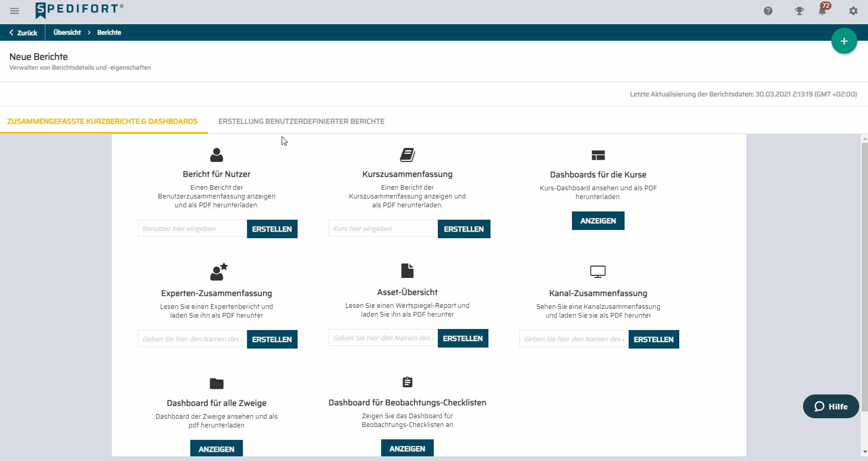Click the Bericht für Nutzer title
This screenshot has width=868, height=461.
click(217, 174)
